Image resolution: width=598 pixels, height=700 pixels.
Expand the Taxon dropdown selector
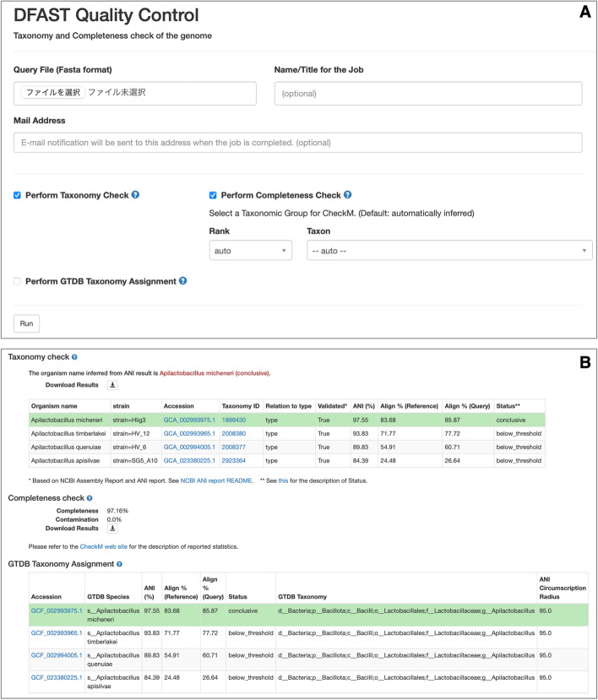click(448, 251)
